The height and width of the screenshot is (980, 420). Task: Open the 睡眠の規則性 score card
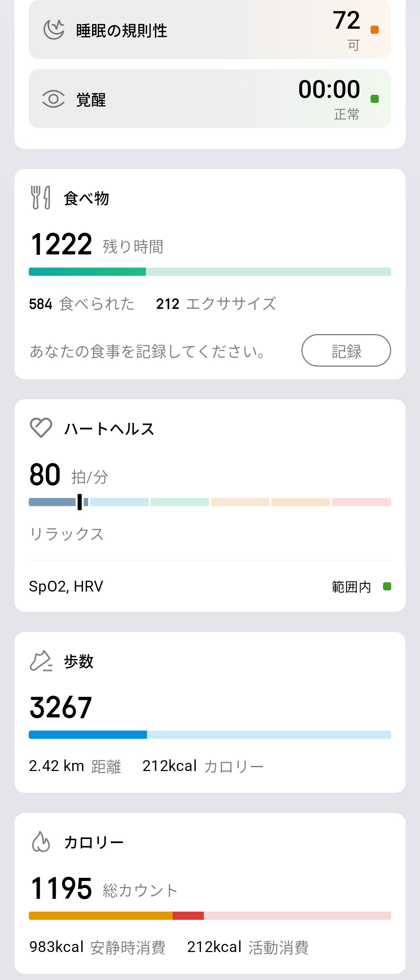coord(210,30)
